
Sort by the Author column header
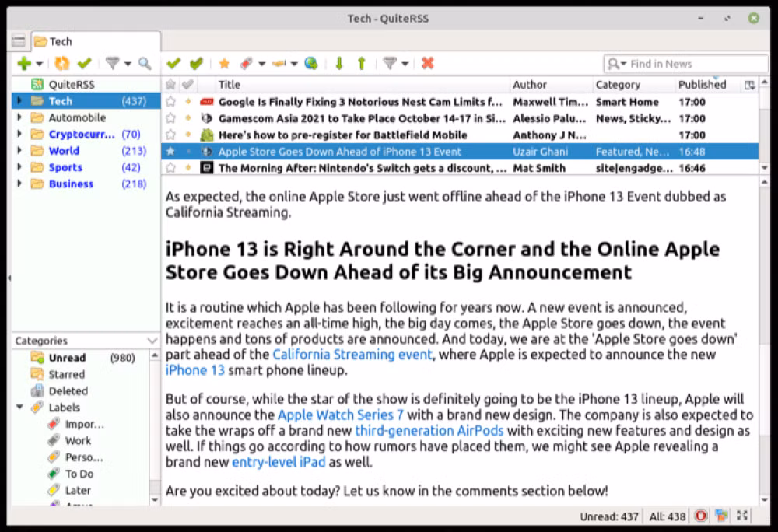coord(551,85)
